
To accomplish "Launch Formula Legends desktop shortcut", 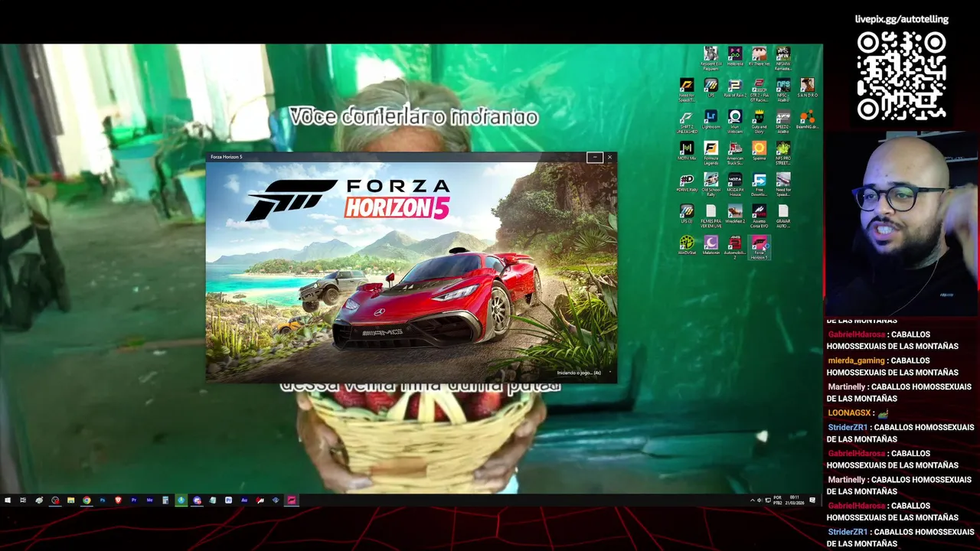I will click(710, 154).
